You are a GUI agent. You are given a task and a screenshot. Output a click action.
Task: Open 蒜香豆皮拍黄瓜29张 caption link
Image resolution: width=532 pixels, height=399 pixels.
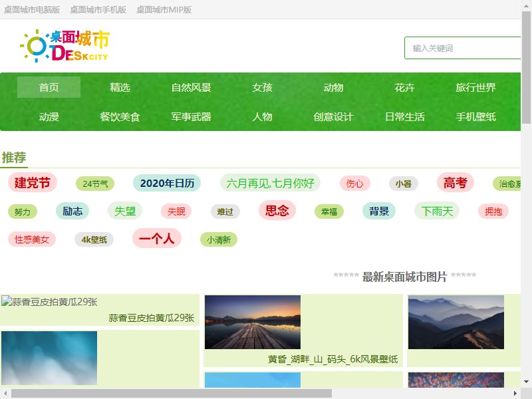152,318
